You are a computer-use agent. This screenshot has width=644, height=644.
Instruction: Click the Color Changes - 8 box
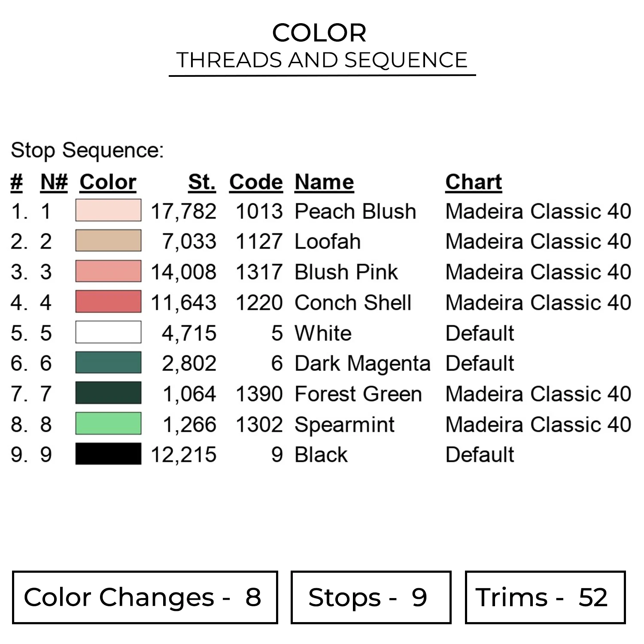(145, 597)
